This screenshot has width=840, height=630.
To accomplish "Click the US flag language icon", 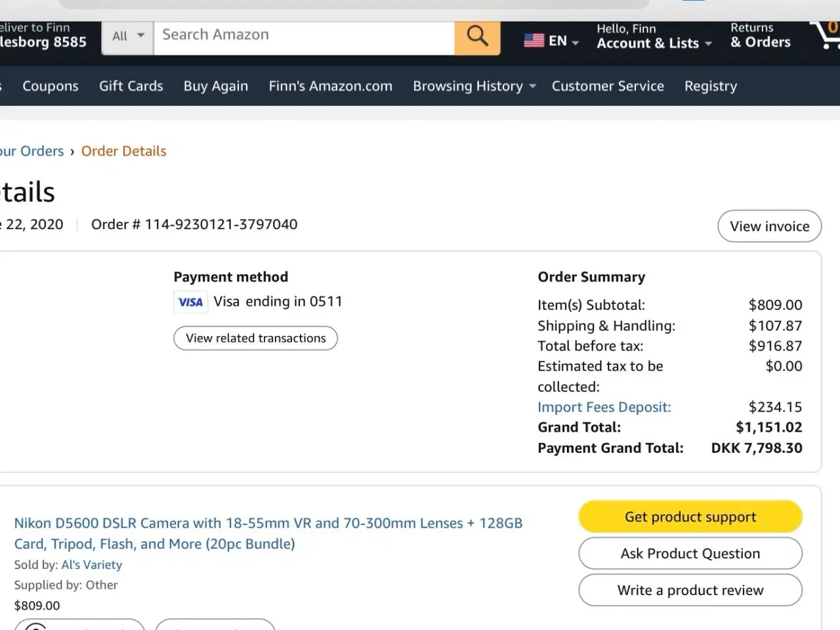I will coord(534,41).
